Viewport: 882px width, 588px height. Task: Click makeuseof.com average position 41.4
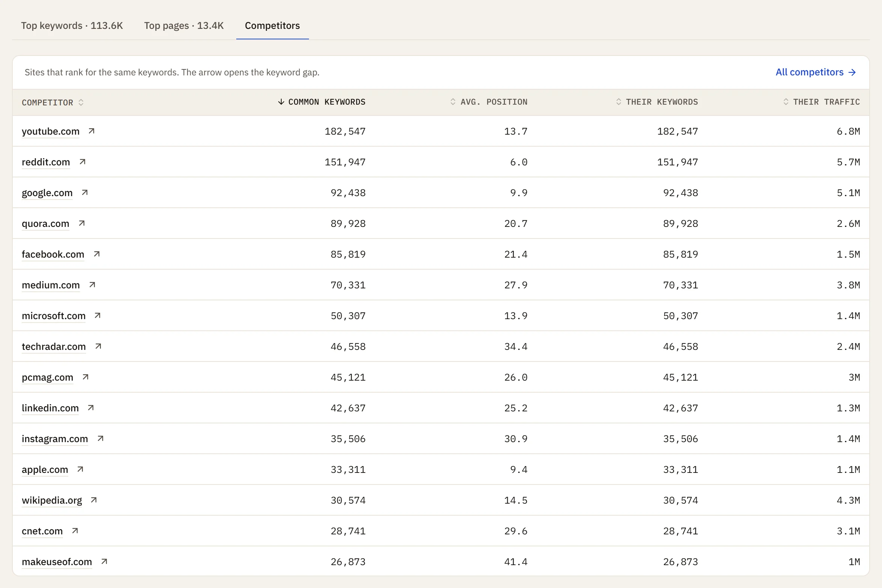point(516,562)
